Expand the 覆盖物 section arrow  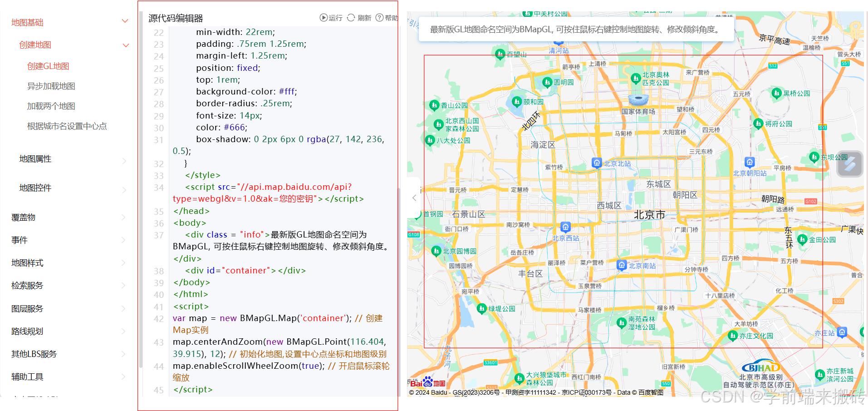(x=123, y=218)
